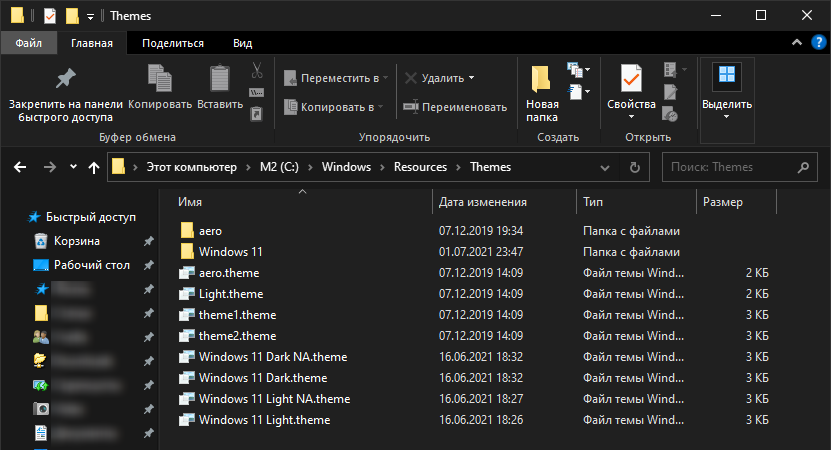Click the Themes search field
The width and height of the screenshot is (831, 450).
pos(740,167)
